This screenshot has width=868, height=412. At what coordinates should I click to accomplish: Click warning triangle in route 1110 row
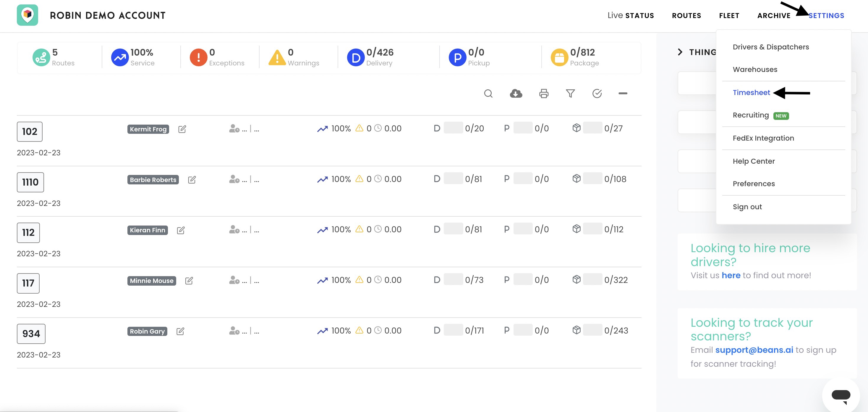(359, 178)
